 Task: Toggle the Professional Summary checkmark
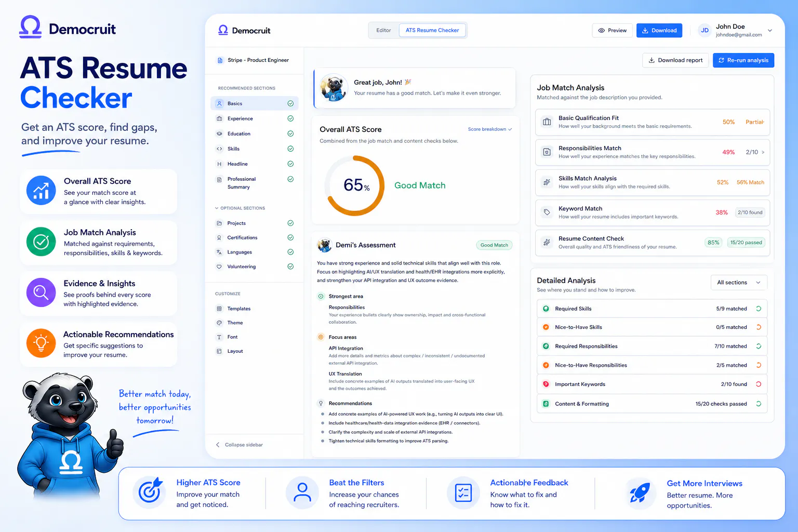click(290, 179)
